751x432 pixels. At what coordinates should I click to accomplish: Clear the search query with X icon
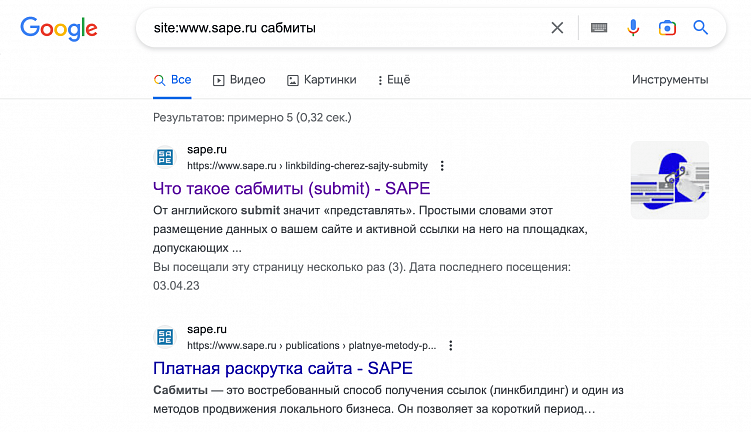pos(557,28)
